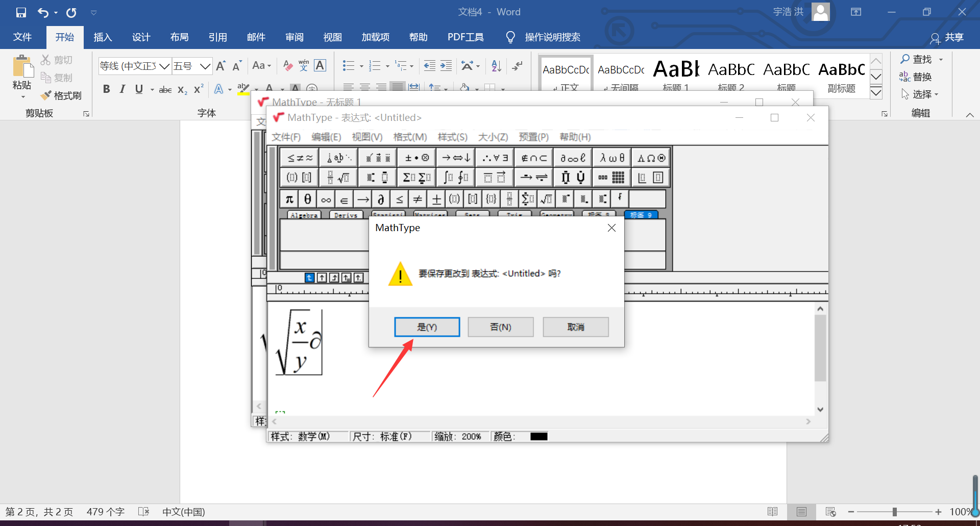
Task: Open MathType logical symbols palette (∴∀∃)
Action: [x=495, y=158]
